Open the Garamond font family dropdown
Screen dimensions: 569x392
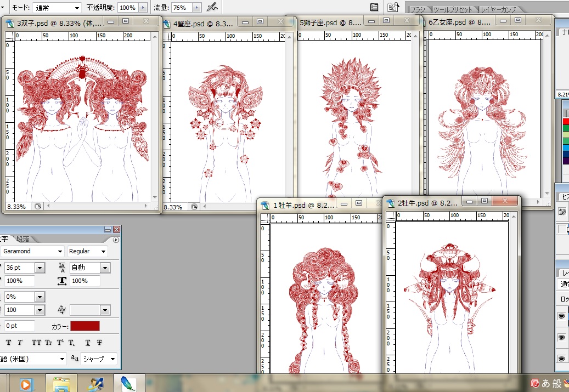pos(60,251)
